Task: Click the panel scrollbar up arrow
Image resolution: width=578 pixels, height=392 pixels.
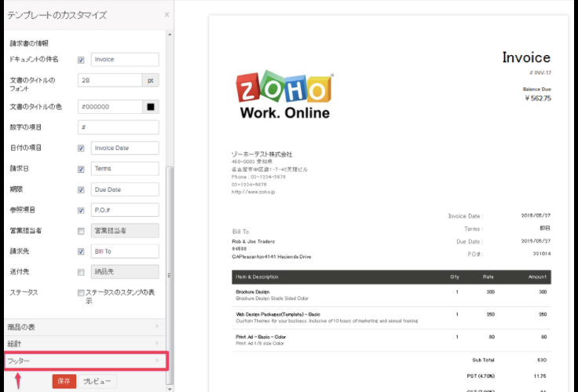Action: [170, 35]
